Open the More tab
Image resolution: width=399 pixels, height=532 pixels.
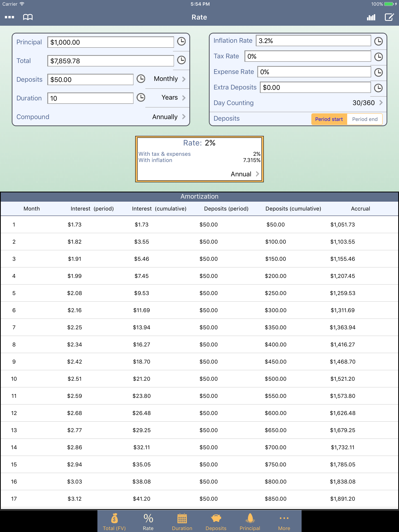284,521
